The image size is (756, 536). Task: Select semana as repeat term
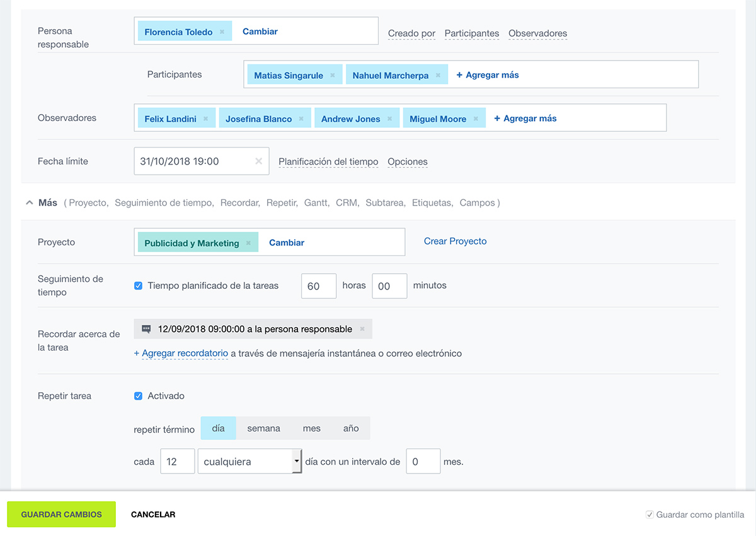coord(263,428)
